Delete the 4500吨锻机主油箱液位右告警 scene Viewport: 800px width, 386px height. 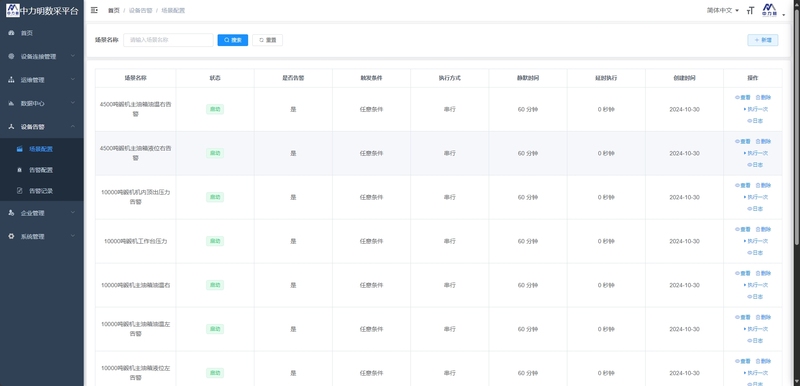tap(763, 141)
